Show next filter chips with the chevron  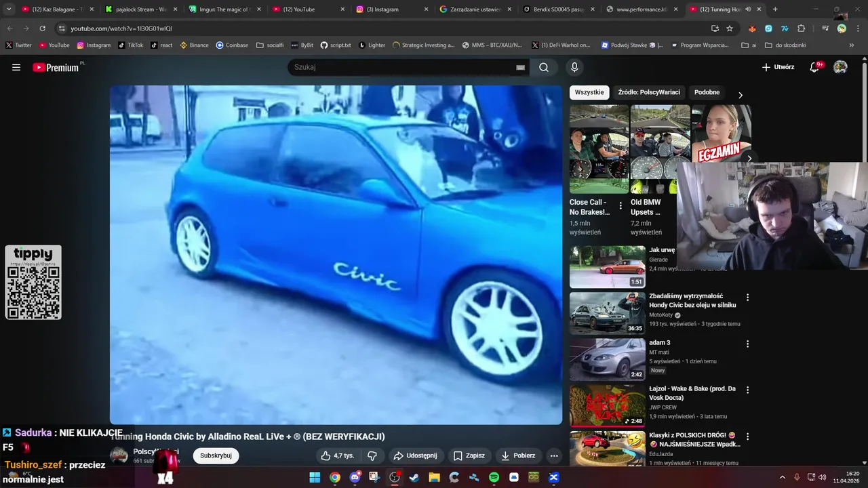pos(741,95)
